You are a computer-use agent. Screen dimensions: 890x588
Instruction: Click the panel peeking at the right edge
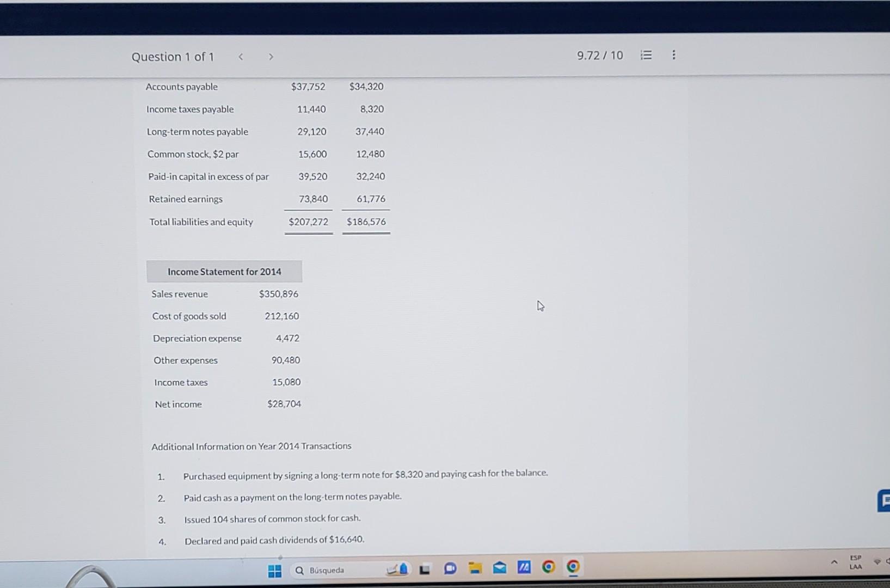883,500
